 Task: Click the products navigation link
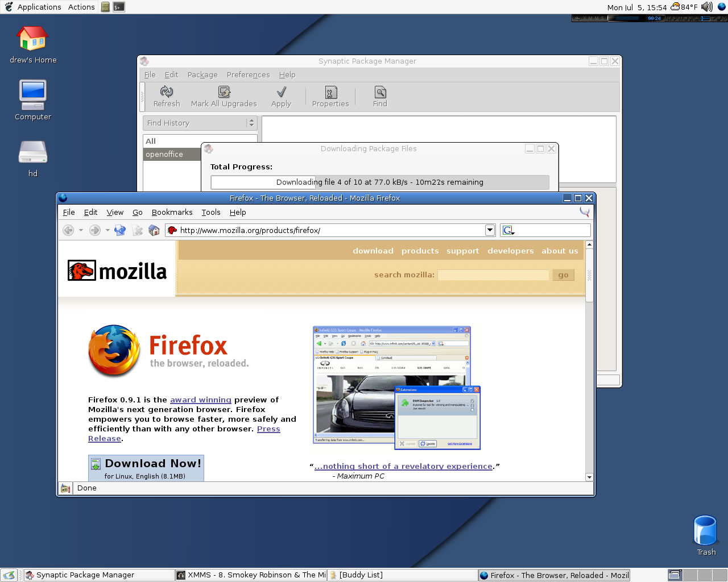420,251
